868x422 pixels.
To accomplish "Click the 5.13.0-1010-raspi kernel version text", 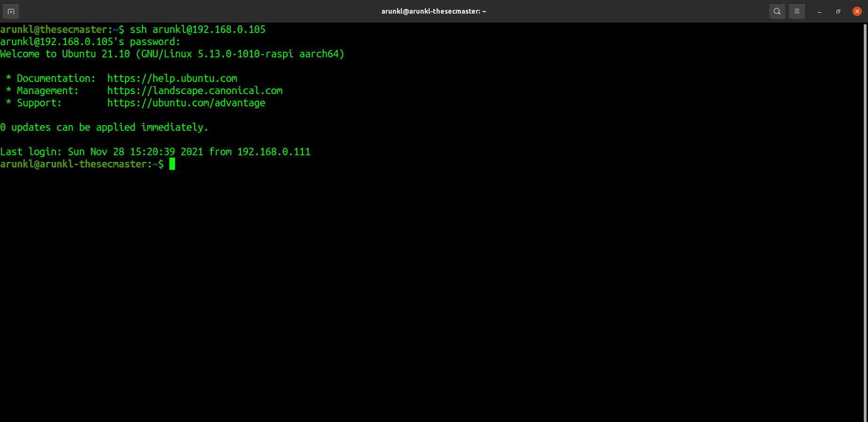I will coord(246,54).
